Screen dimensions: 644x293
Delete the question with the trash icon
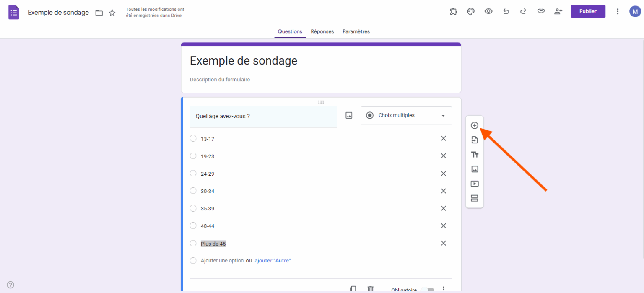370,288
